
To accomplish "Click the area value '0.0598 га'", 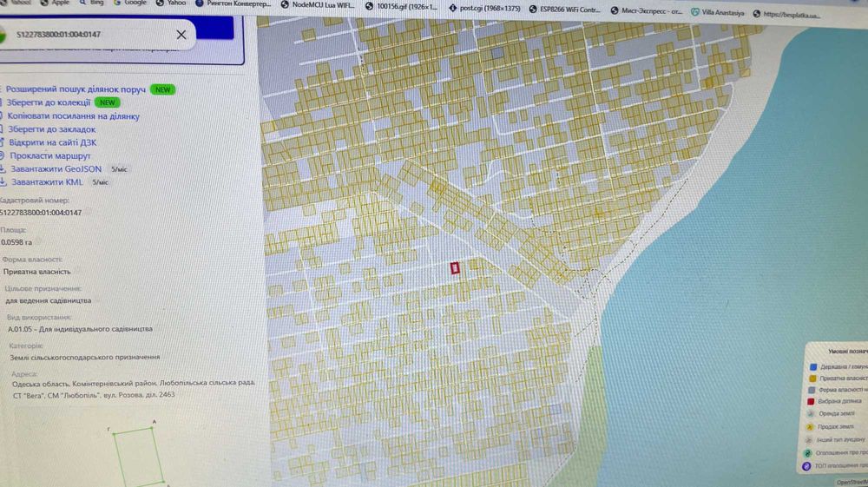I will click(16, 242).
